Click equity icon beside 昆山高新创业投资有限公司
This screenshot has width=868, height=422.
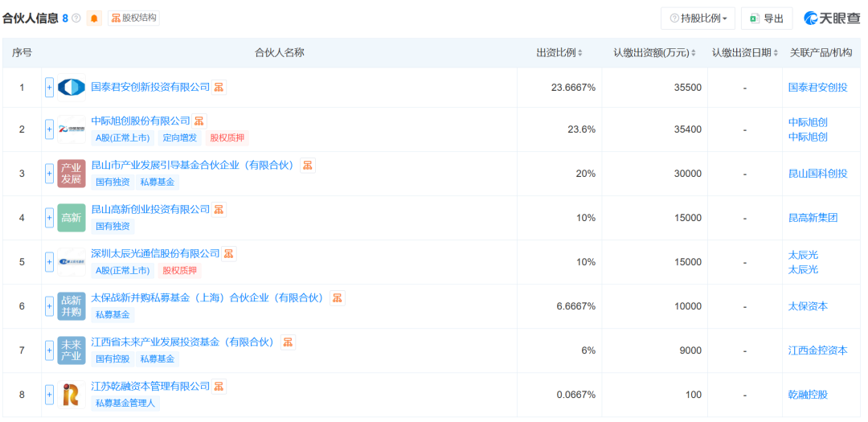coord(219,209)
